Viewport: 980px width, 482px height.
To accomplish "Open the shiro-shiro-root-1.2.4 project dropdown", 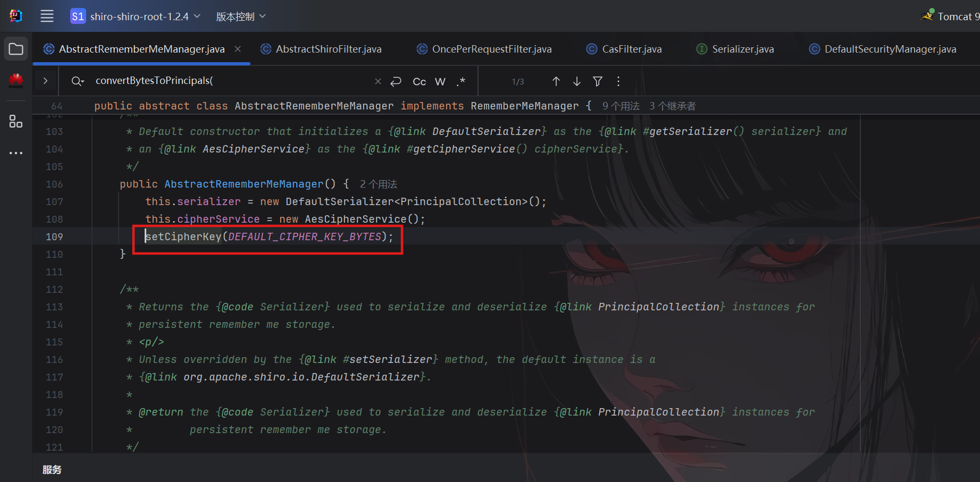I will click(x=145, y=16).
